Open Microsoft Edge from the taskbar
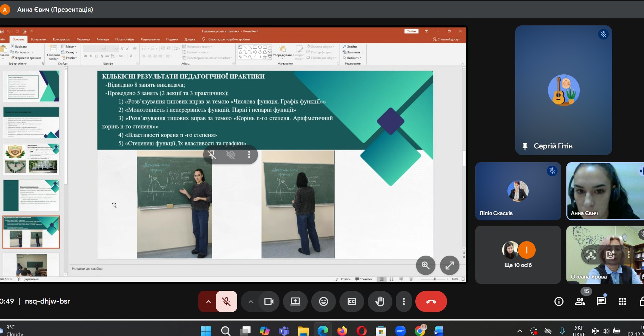This screenshot has width=644, height=336. (x=323, y=331)
